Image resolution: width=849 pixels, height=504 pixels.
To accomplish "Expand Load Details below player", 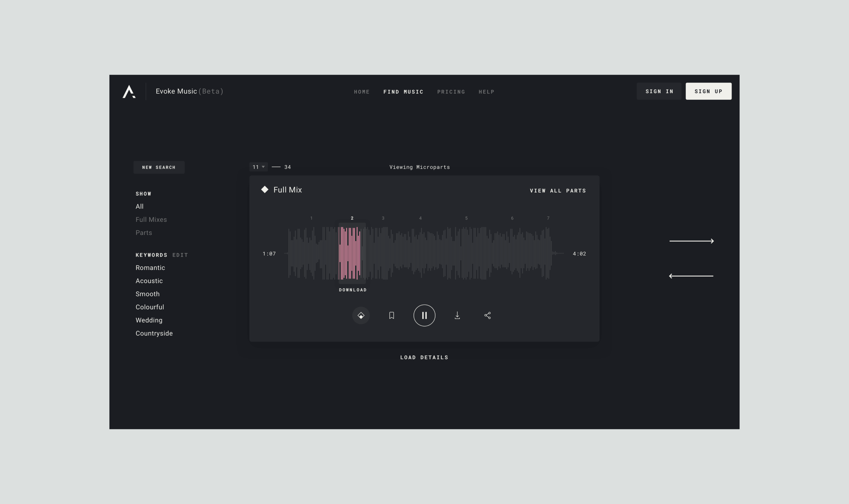I will 424,357.
